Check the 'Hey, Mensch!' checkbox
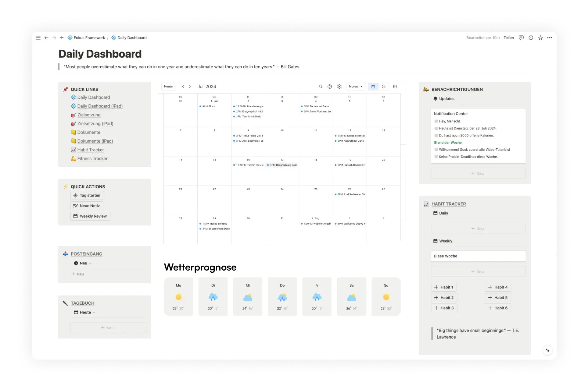The image size is (588, 390). click(436, 121)
